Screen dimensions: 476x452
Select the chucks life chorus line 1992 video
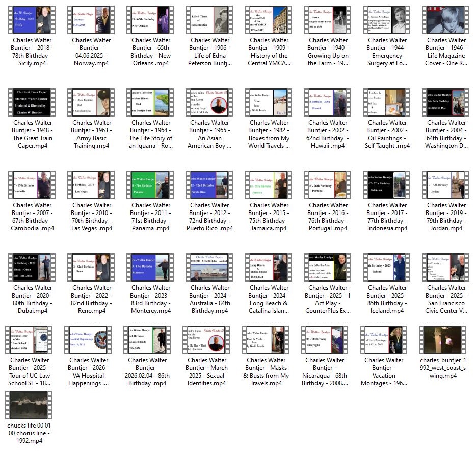29,405
